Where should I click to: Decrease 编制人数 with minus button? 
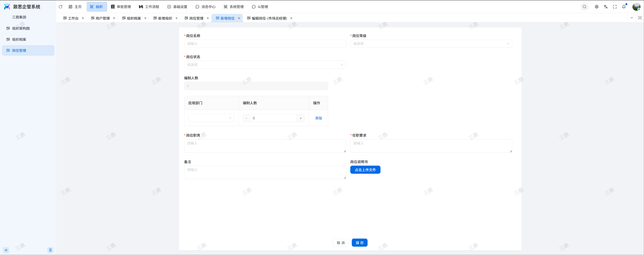pyautogui.click(x=246, y=118)
